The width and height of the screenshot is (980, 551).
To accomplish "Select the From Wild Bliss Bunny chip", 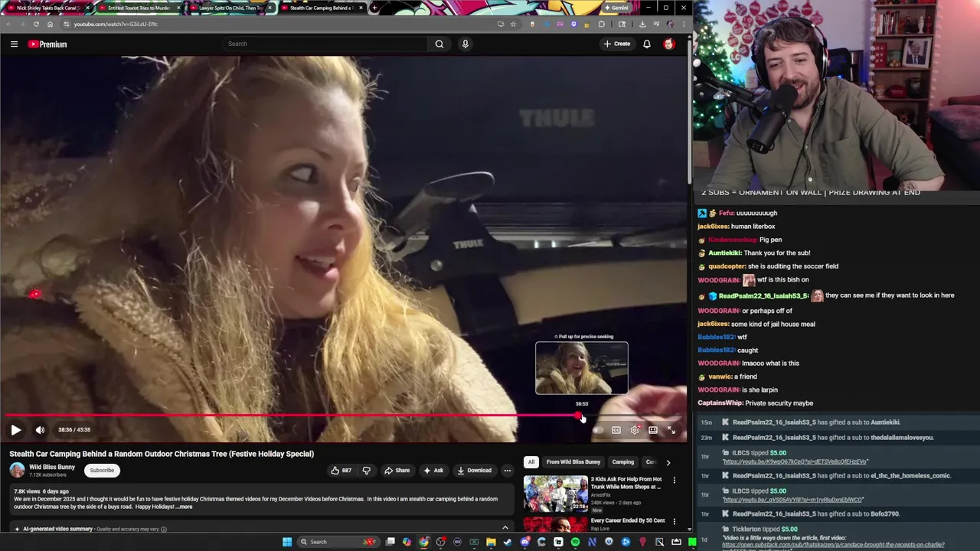I will tap(573, 462).
